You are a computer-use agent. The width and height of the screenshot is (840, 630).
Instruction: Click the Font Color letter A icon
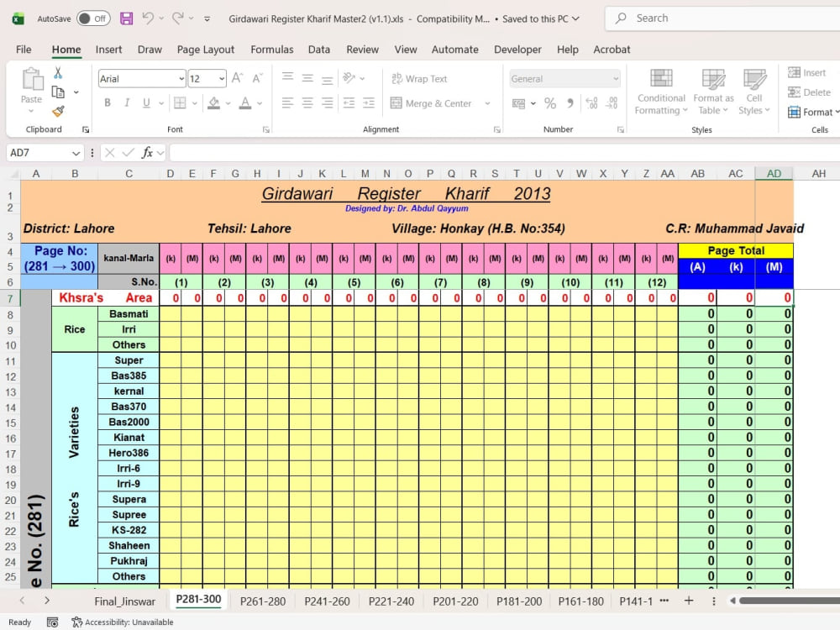[x=244, y=102]
